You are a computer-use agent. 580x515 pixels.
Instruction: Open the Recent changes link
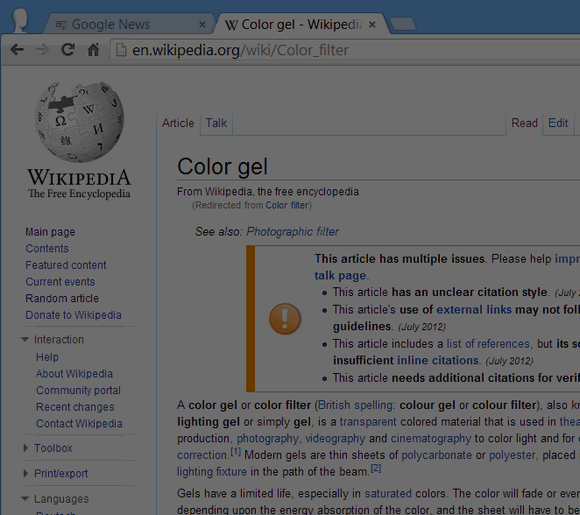coord(75,407)
